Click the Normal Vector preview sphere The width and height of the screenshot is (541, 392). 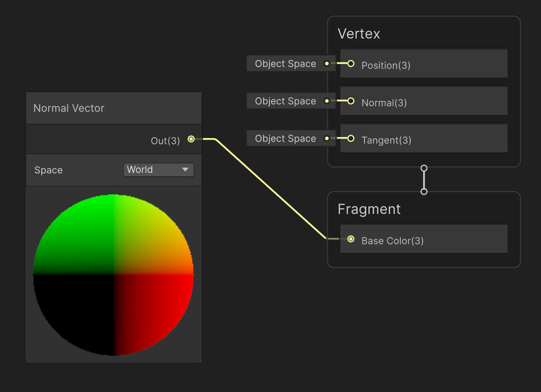pyautogui.click(x=113, y=275)
